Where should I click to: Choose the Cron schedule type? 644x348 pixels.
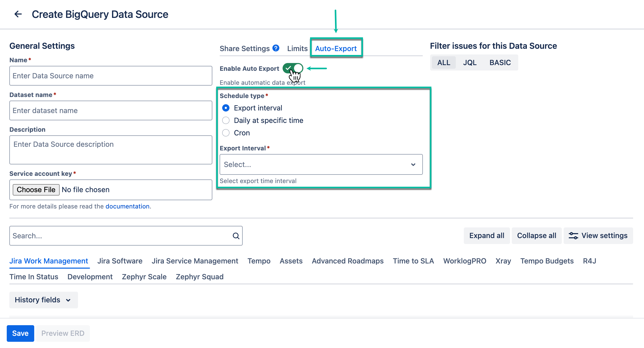[x=226, y=133]
